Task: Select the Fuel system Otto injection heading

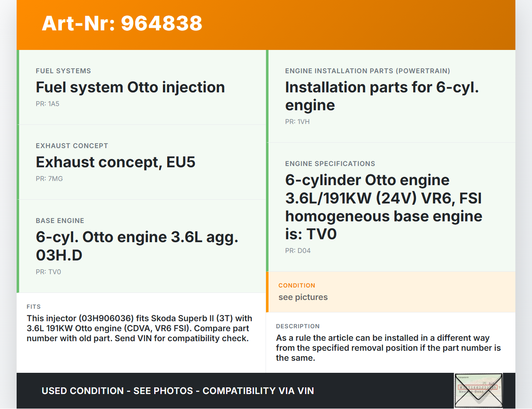Action: tap(130, 87)
